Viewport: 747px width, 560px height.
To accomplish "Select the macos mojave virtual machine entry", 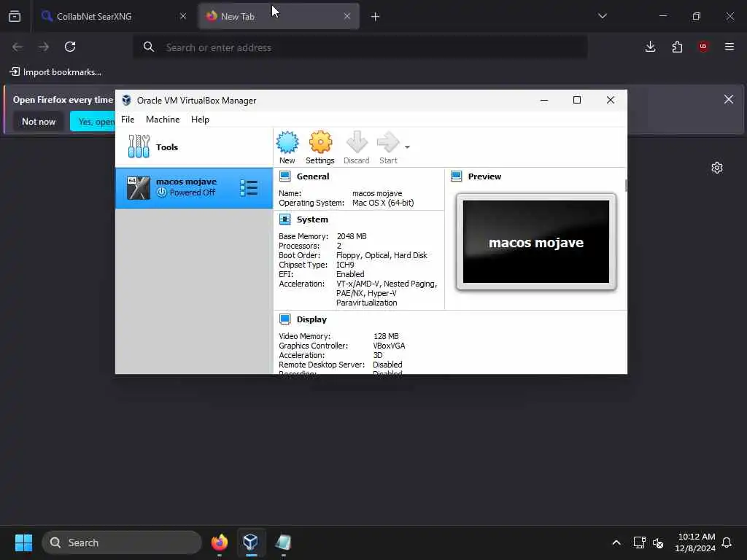I will [x=194, y=187].
